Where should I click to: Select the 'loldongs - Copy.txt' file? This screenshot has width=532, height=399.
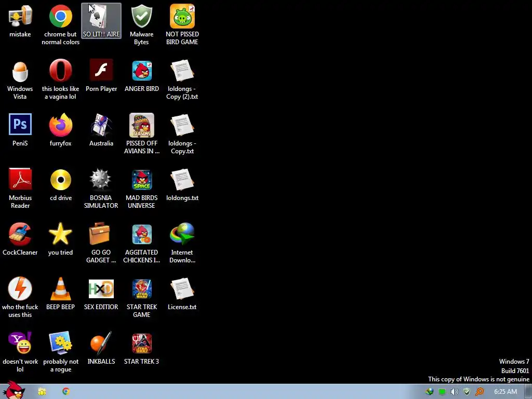point(182,135)
